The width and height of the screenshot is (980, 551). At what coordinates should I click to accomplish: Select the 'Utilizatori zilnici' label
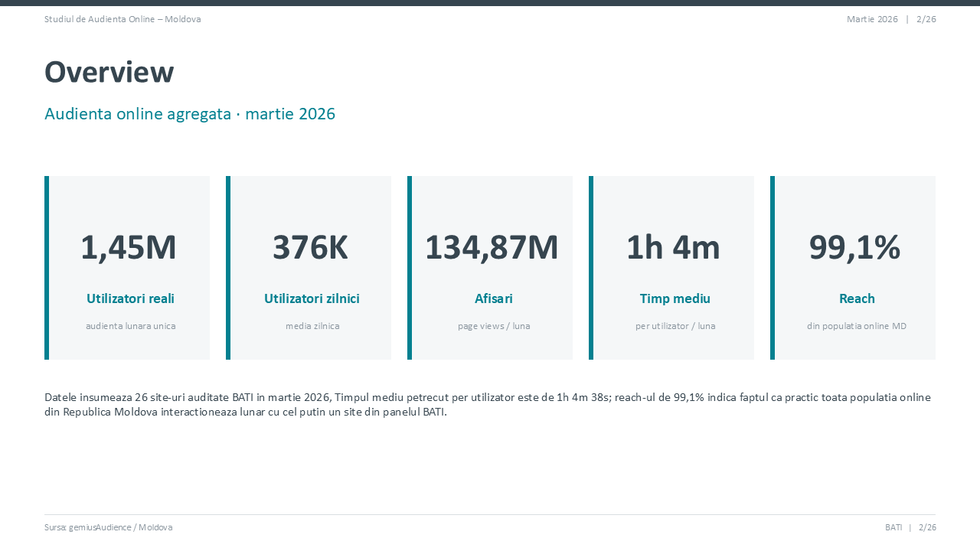pos(312,298)
